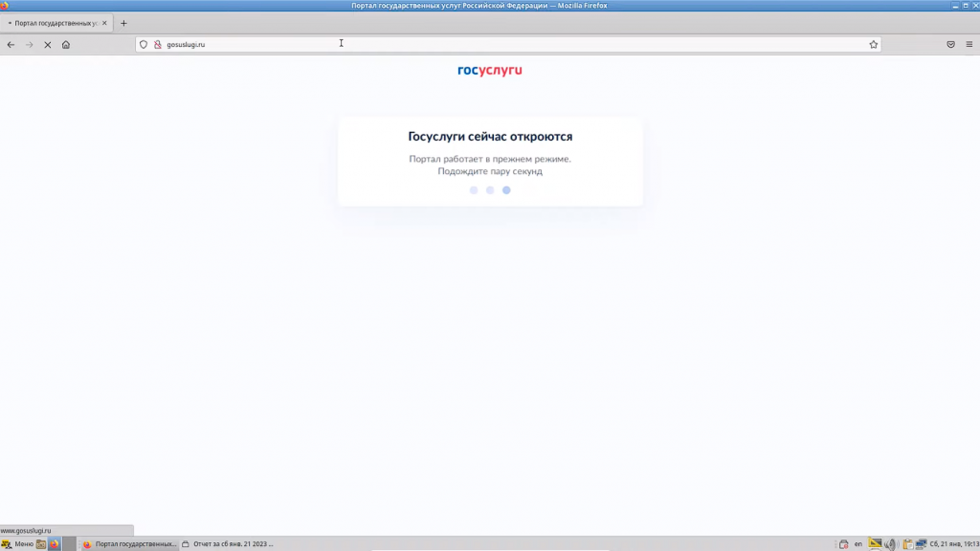Click the forward navigation arrow
This screenshot has width=980, height=551.
(x=30, y=44)
